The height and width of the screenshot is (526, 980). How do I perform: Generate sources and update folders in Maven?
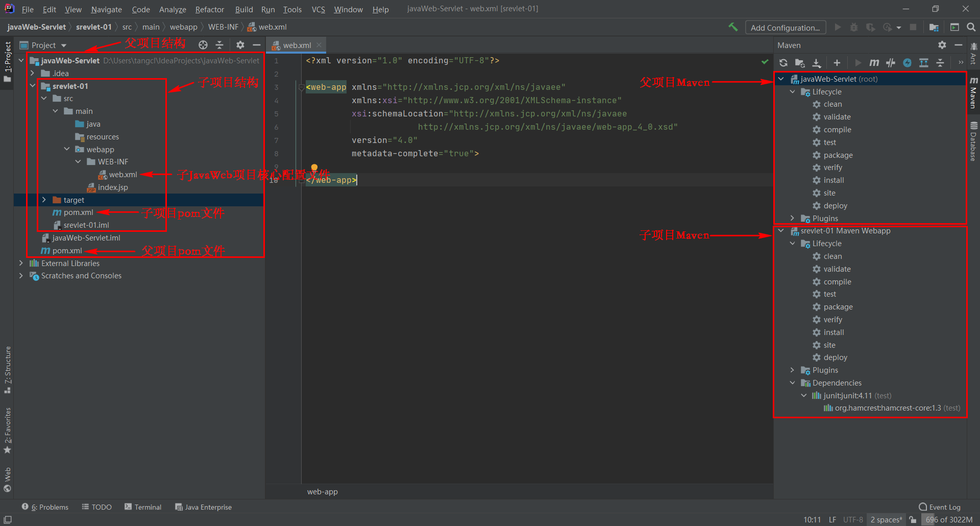coord(800,63)
